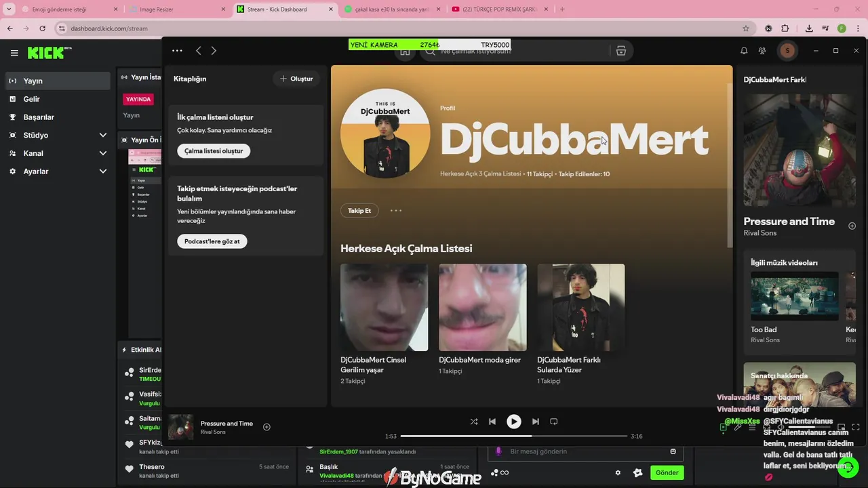Open DjCubbaMert moda girer playlist cover

click(x=482, y=308)
